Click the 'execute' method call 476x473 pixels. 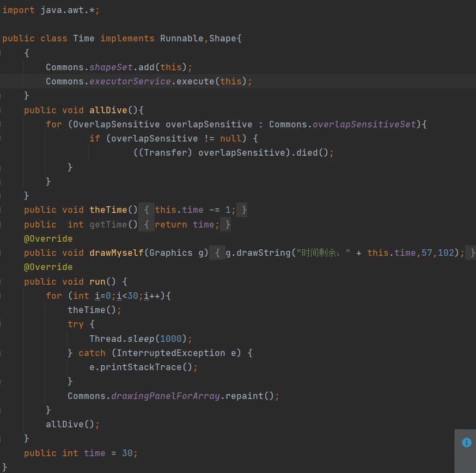[195, 81]
